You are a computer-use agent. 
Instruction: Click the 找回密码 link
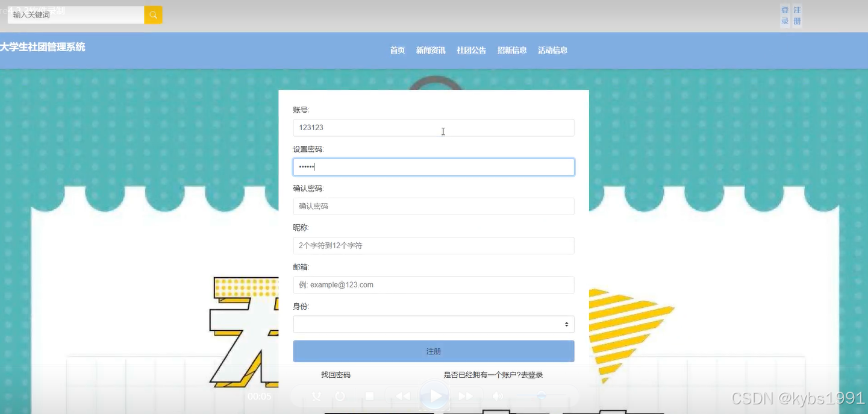(x=336, y=375)
